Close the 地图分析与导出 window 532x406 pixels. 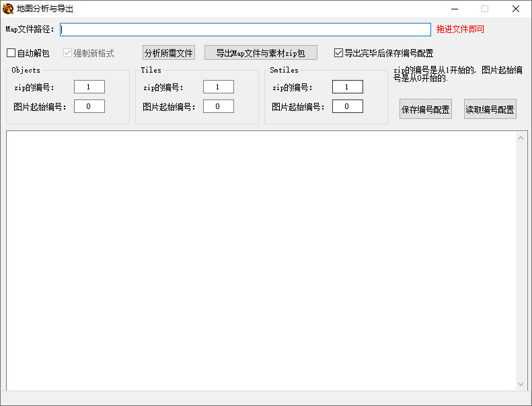pyautogui.click(x=516, y=9)
